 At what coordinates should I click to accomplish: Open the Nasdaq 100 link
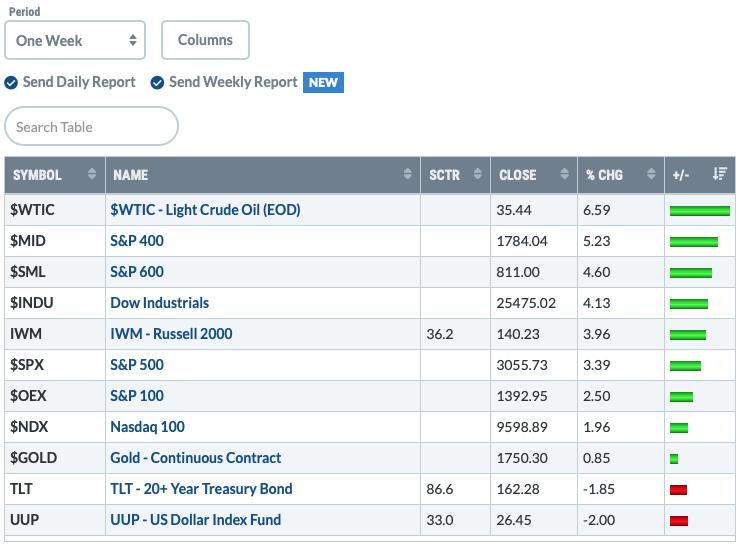point(147,427)
